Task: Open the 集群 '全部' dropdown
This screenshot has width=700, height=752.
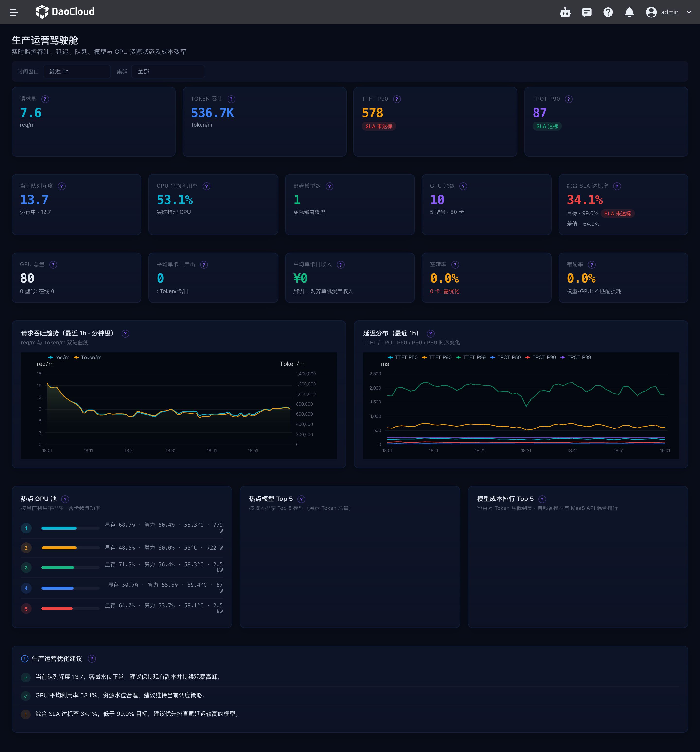Action: click(168, 71)
